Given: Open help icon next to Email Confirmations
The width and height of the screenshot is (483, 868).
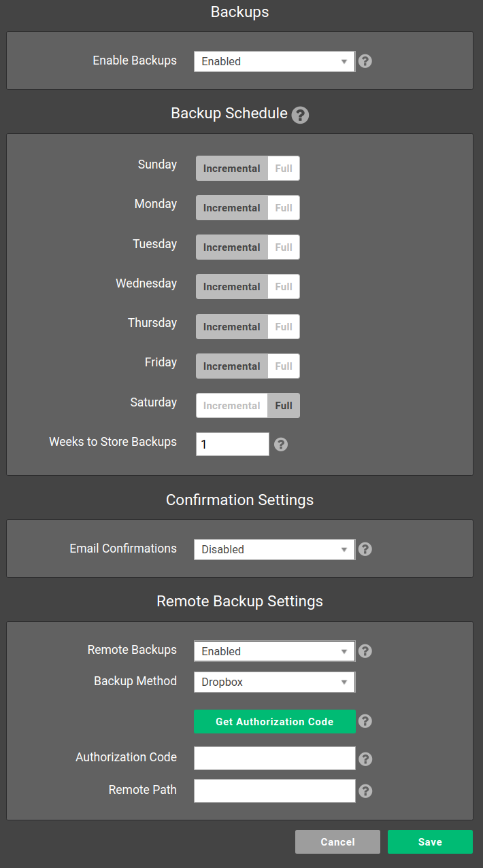Looking at the screenshot, I should [365, 549].
